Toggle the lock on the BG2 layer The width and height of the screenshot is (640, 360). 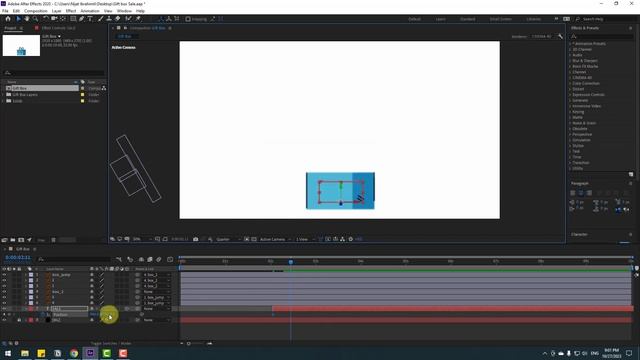pos(19,320)
